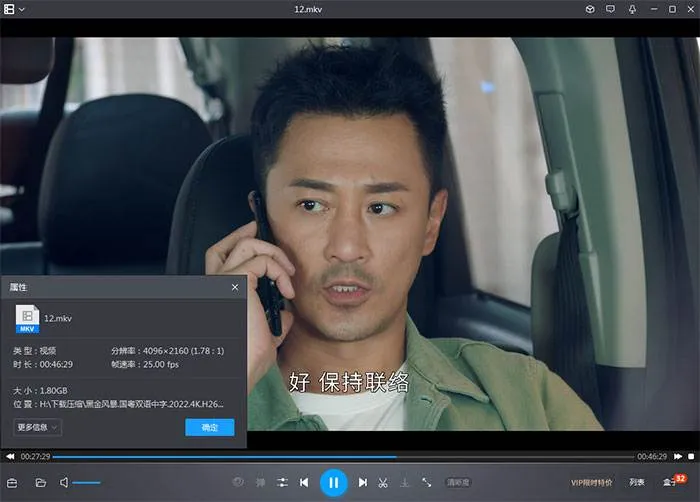
Task: Open the playback adjustment sliders icon
Action: click(x=282, y=482)
